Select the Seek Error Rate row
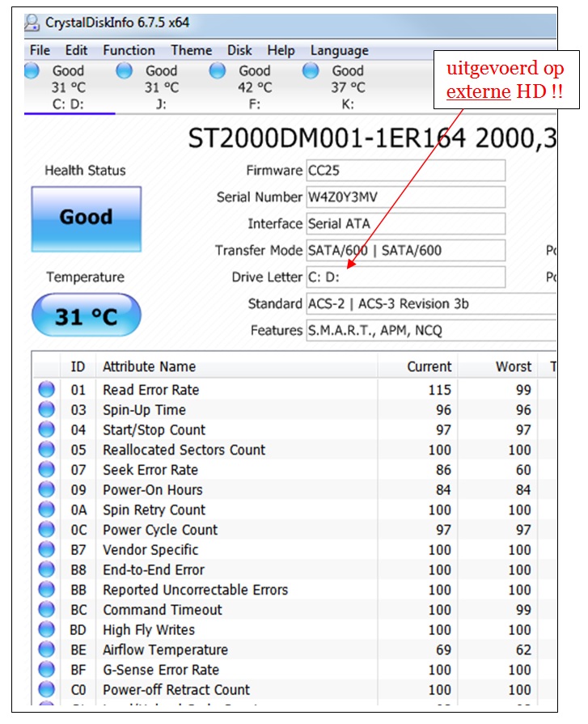 pyautogui.click(x=294, y=469)
